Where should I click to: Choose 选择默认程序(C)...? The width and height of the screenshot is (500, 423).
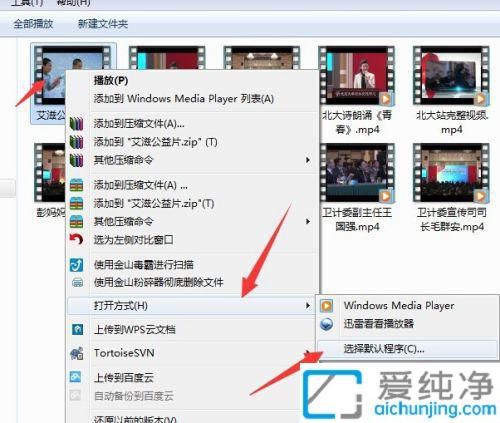407,349
